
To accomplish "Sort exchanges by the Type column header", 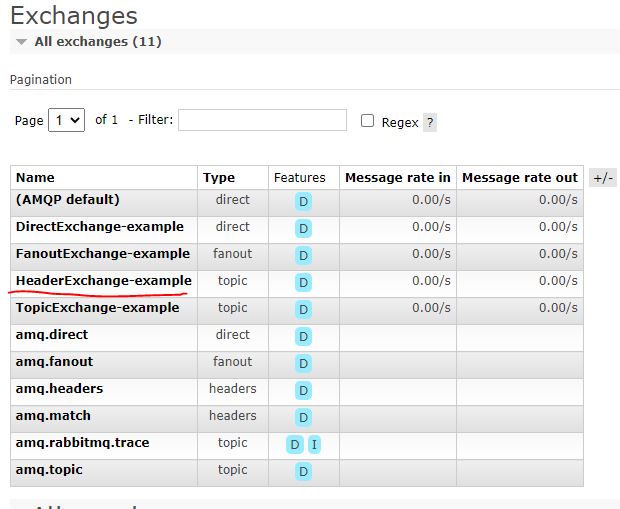I will (219, 178).
